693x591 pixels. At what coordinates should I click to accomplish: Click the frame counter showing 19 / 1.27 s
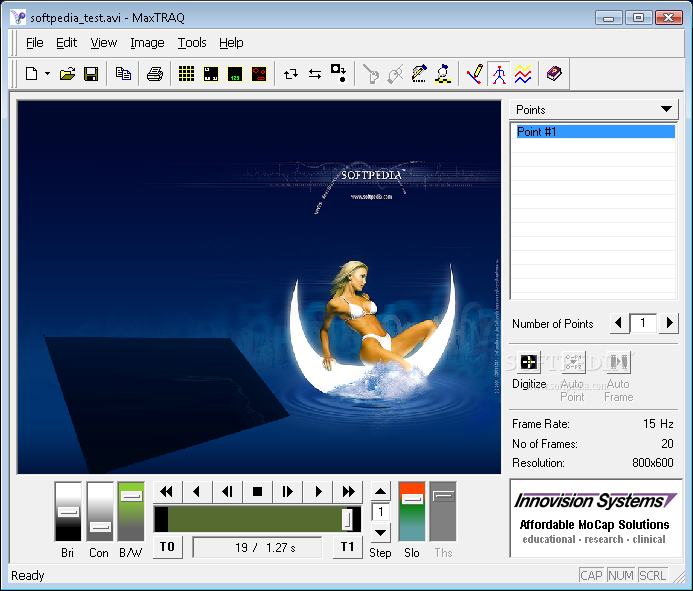pos(257,548)
